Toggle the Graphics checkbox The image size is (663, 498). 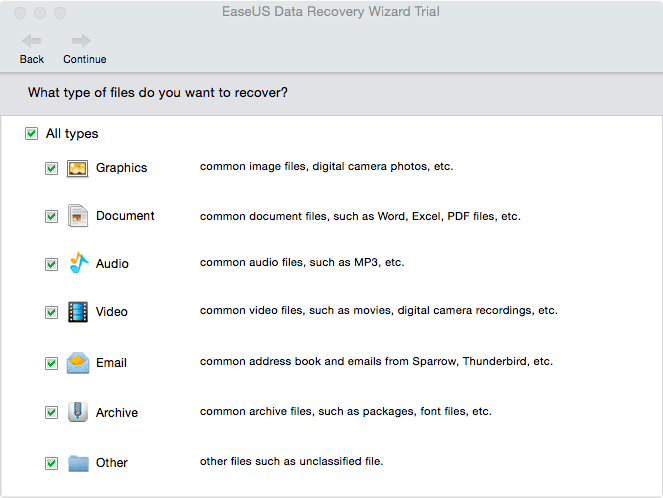[x=52, y=168]
